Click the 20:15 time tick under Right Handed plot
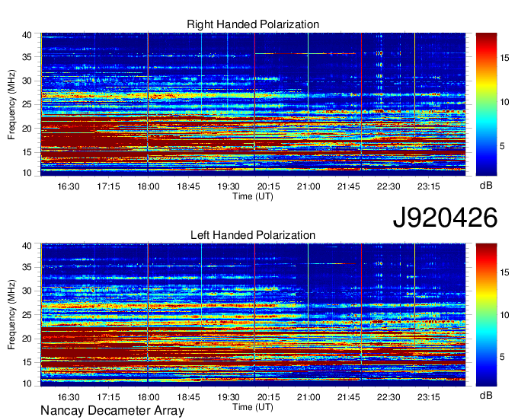This screenshot has width=518, height=420. click(x=269, y=186)
